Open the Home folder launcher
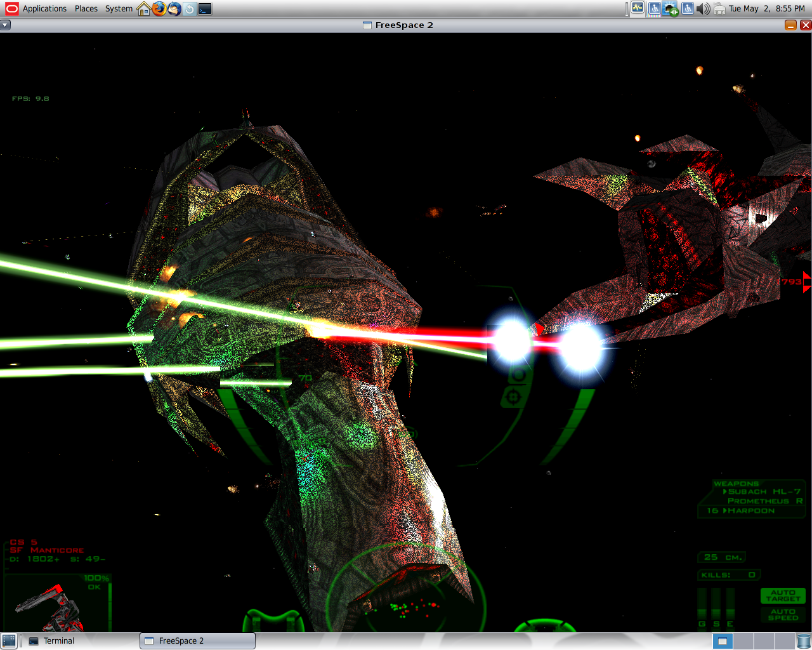Image resolution: width=812 pixels, height=650 pixels. pyautogui.click(x=143, y=8)
